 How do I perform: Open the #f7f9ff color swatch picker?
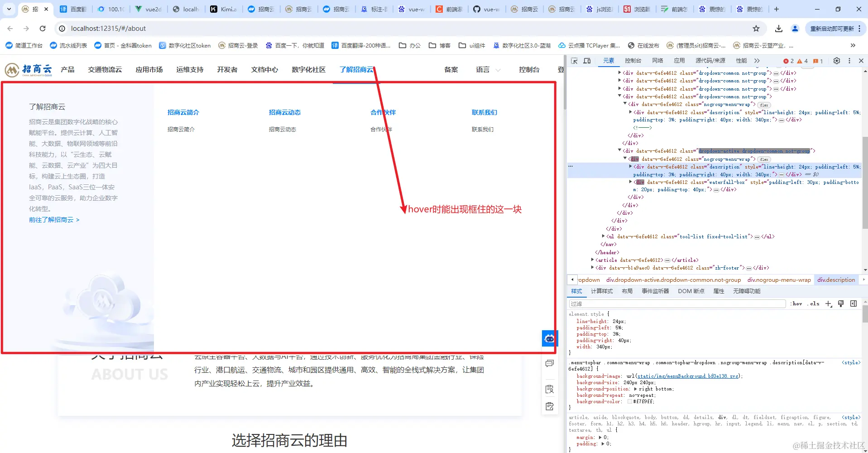[x=630, y=402]
